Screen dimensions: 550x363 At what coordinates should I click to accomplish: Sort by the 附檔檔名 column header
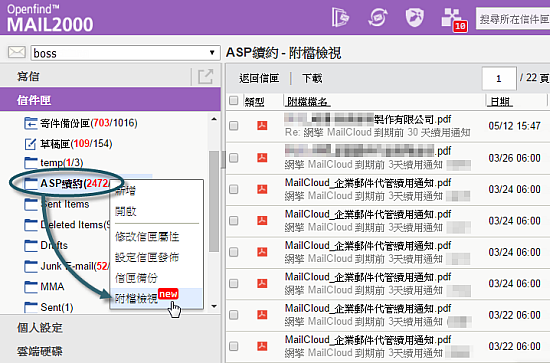click(308, 102)
